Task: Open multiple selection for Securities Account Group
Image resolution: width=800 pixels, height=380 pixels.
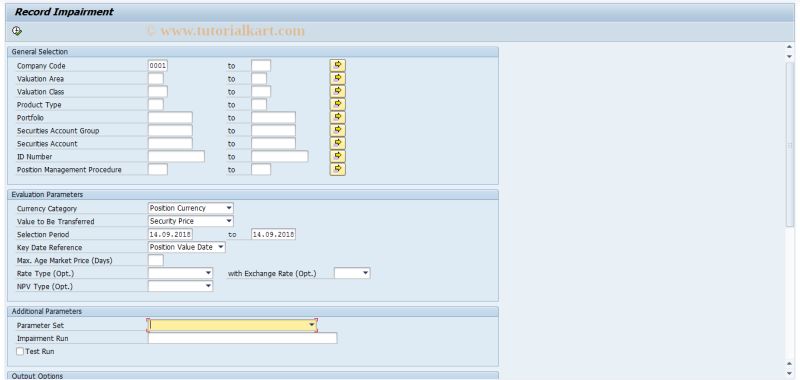Action: coord(338,130)
